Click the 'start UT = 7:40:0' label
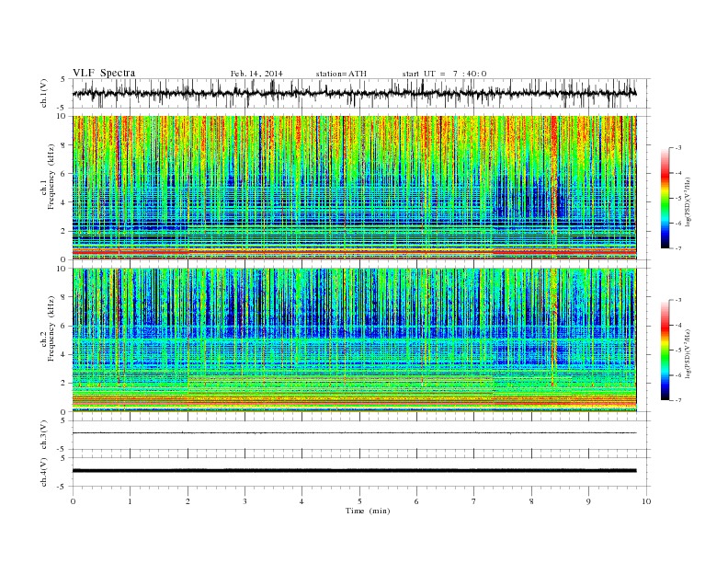The height and width of the screenshot is (563, 728). click(444, 74)
